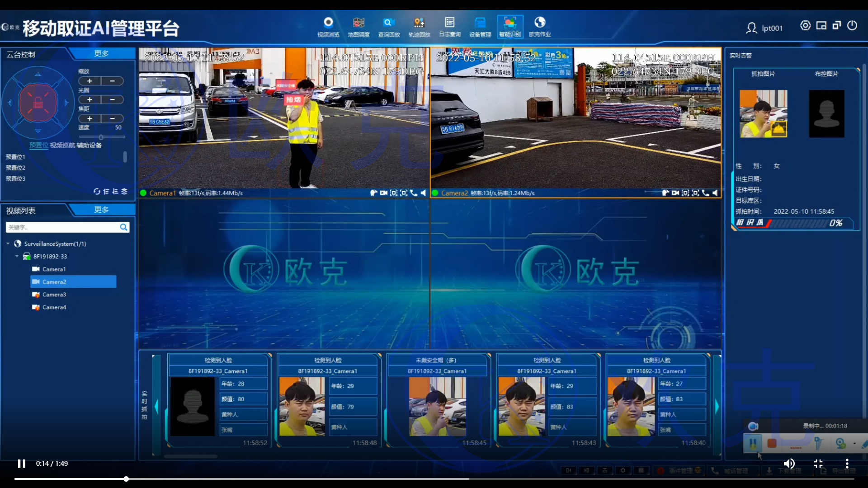Click 更多 beside 视频列表 panel
Screen dimensions: 868x488
[x=101, y=210]
